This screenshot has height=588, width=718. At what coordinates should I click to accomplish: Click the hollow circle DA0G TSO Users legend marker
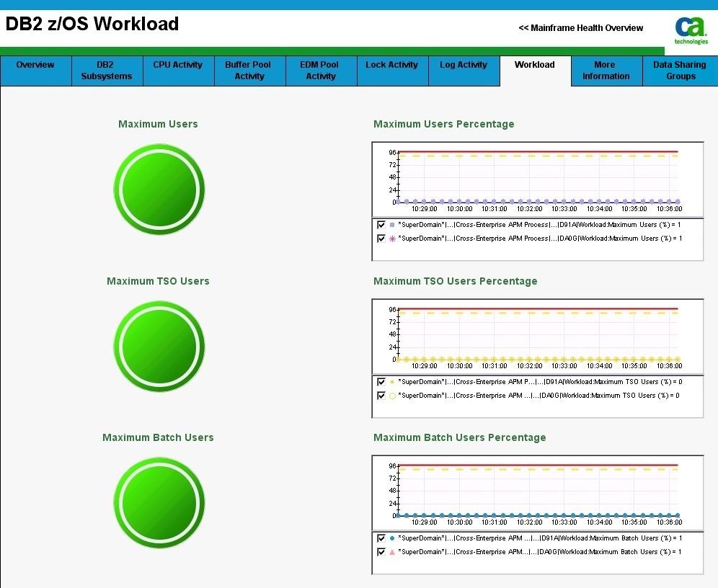(392, 396)
